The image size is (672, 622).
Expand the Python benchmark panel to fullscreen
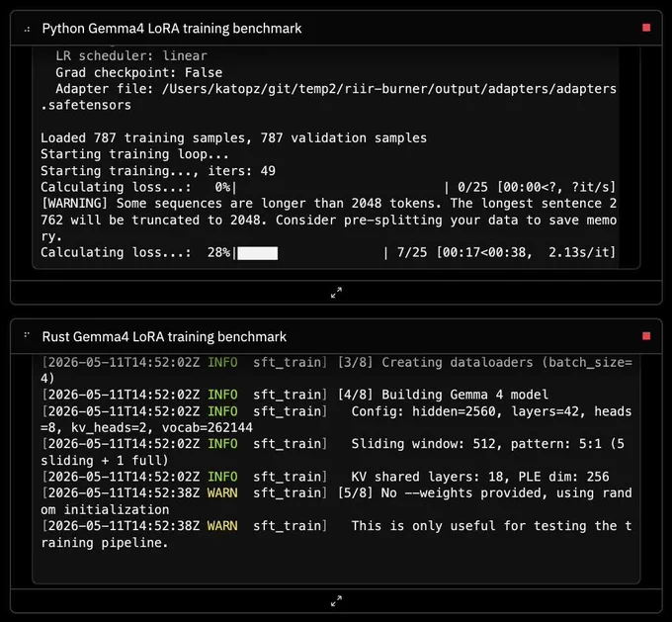click(336, 293)
